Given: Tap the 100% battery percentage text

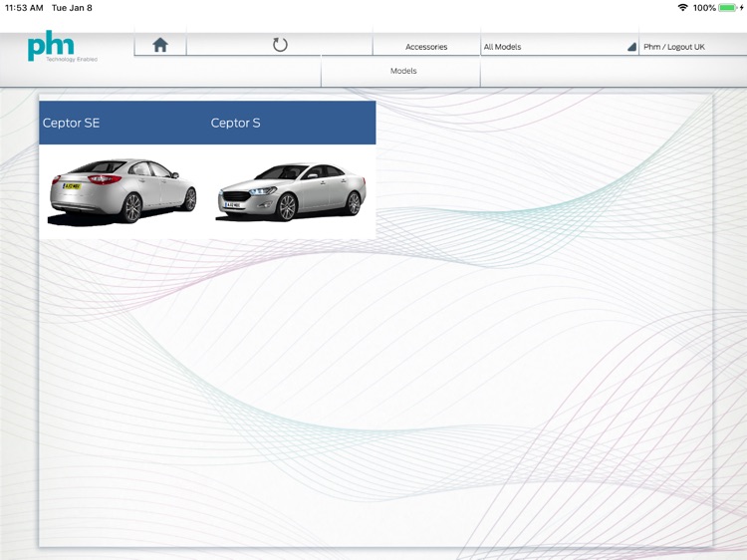Looking at the screenshot, I should 704,8.
